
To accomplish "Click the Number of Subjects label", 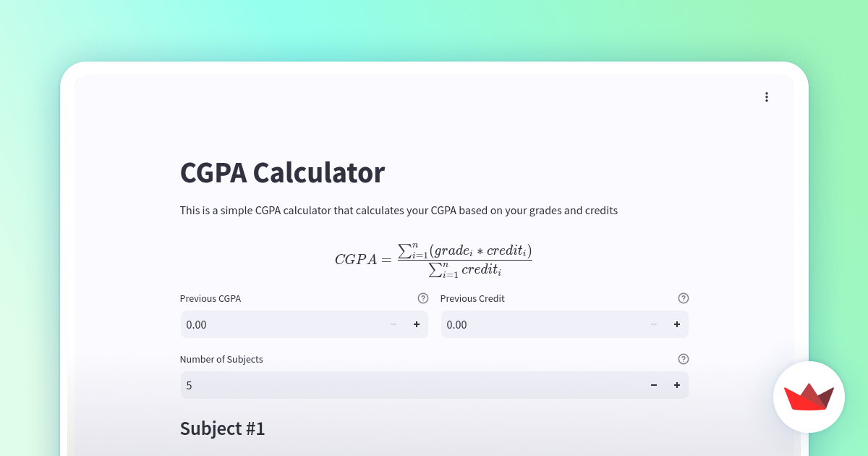I will coord(221,359).
